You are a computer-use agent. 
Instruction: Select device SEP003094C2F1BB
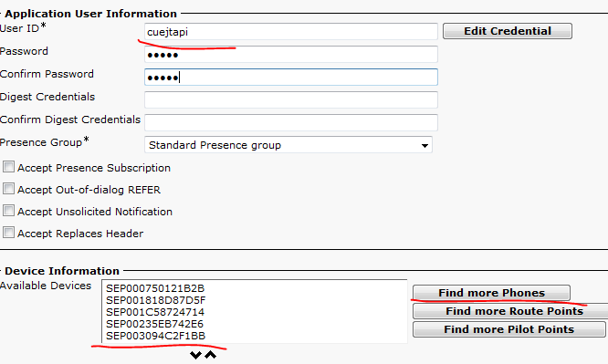click(x=155, y=336)
